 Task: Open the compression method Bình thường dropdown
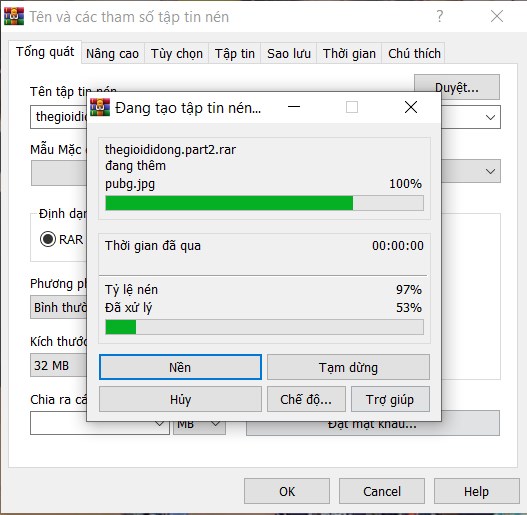point(59,307)
